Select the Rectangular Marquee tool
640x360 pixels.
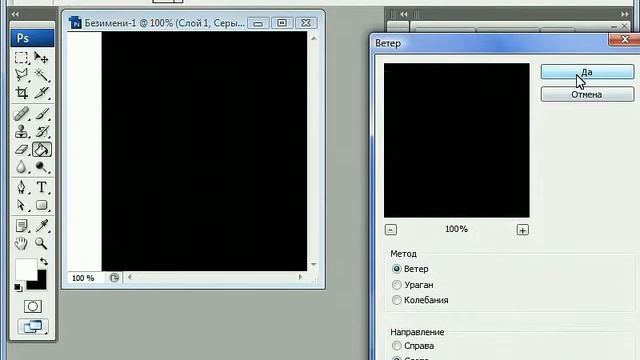click(21, 58)
